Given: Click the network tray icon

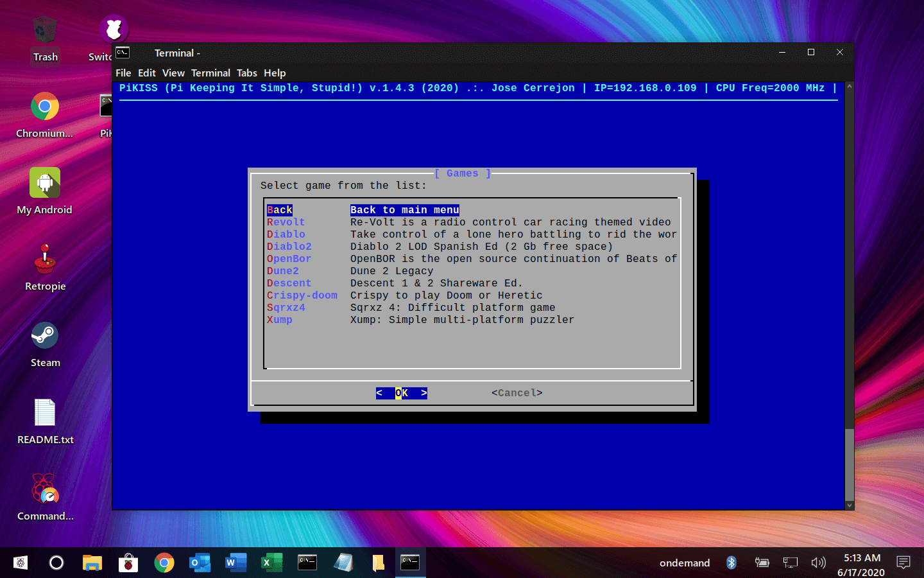Looking at the screenshot, I should point(791,563).
